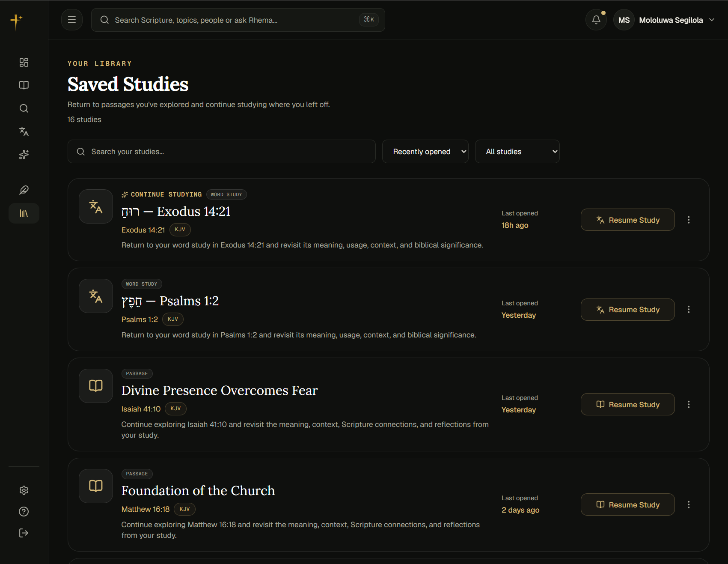Screen dimensions: 728x564
Task: Click the log out icon in sidebar
Action: tap(24, 533)
